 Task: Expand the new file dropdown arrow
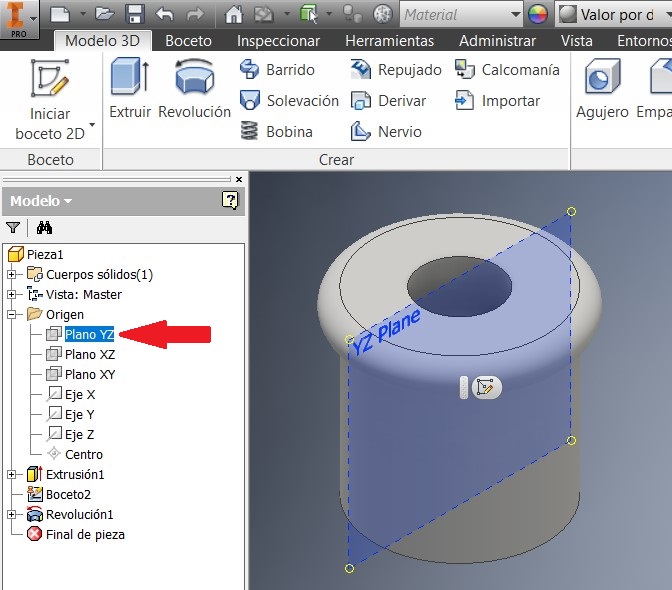[x=83, y=14]
